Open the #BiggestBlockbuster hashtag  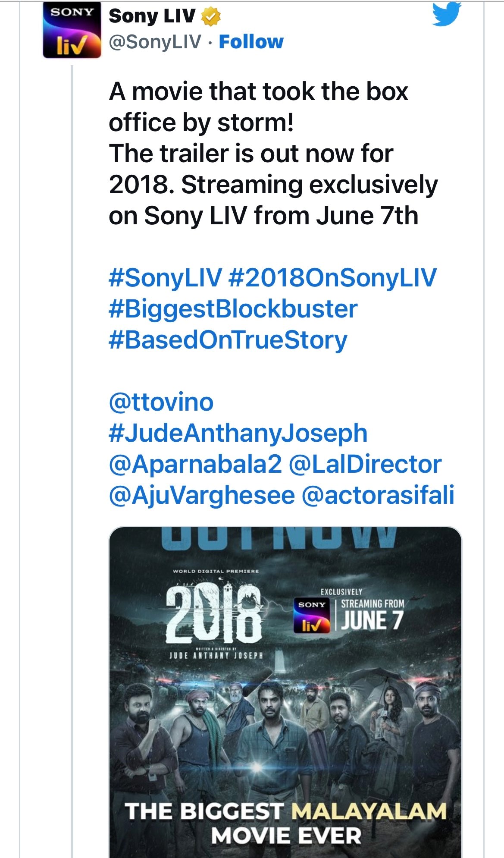pyautogui.click(x=233, y=309)
